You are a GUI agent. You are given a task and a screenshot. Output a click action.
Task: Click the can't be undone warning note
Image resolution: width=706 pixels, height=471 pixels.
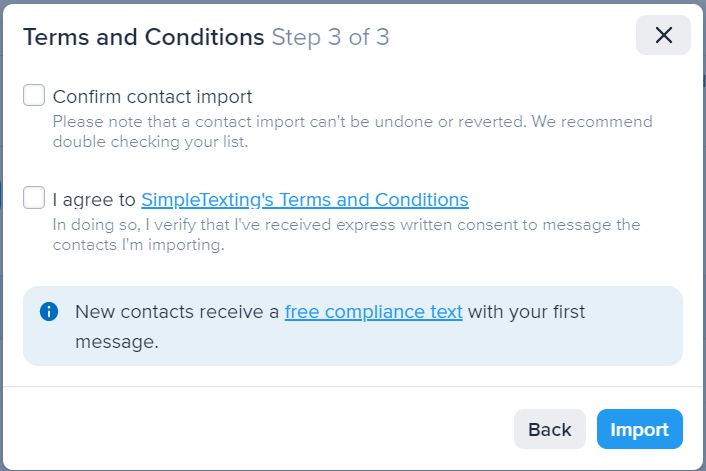(353, 131)
